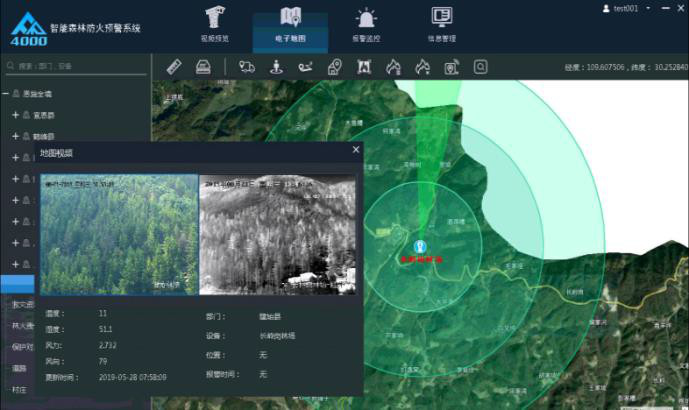The image size is (689, 410).
Task: Close the 地图视频 popup window
Action: coord(356,150)
